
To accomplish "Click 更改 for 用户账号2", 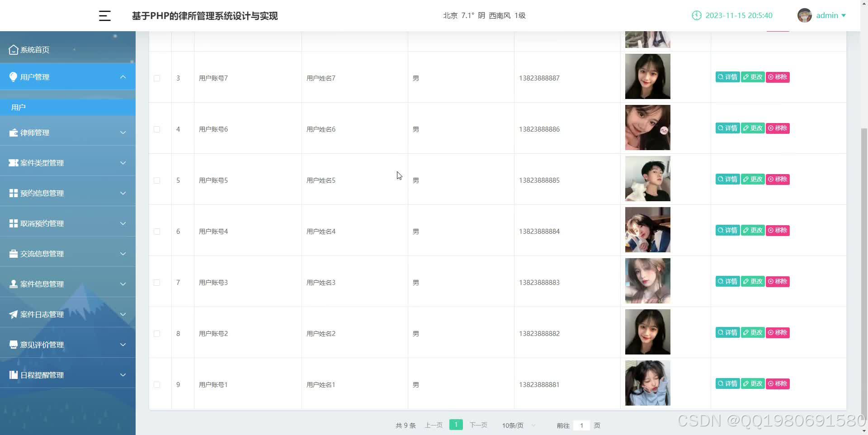I will click(x=753, y=332).
